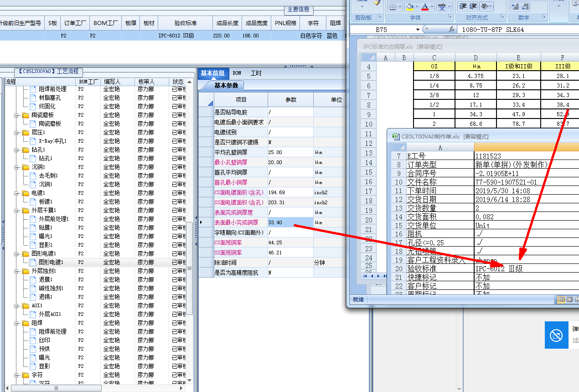Image resolution: width=579 pixels, height=392 pixels.
Task: Select the 基本参数 sub-tab
Action: click(x=226, y=86)
